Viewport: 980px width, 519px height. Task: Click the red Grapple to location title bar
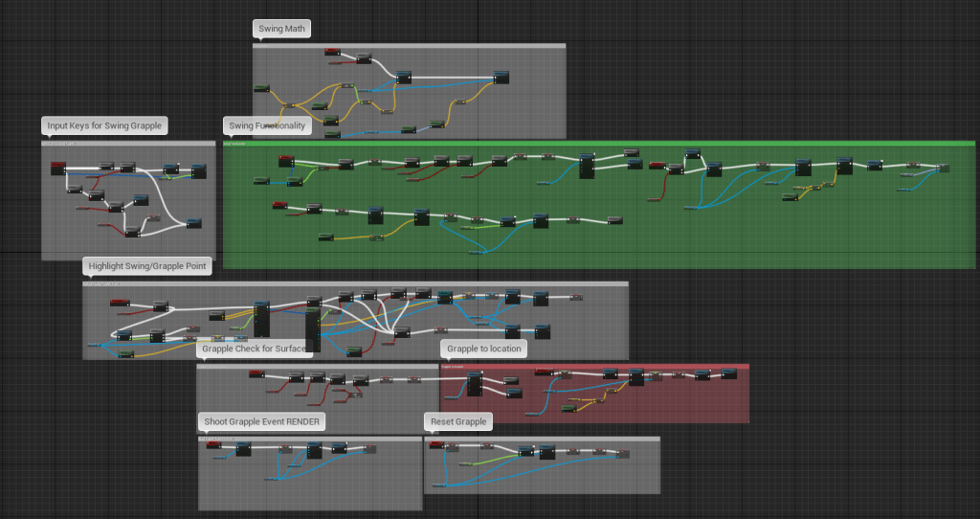pos(593,367)
